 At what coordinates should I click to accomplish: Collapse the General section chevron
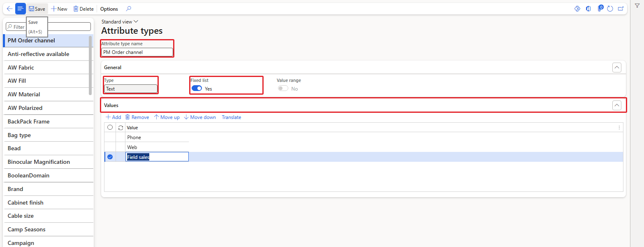pos(617,68)
